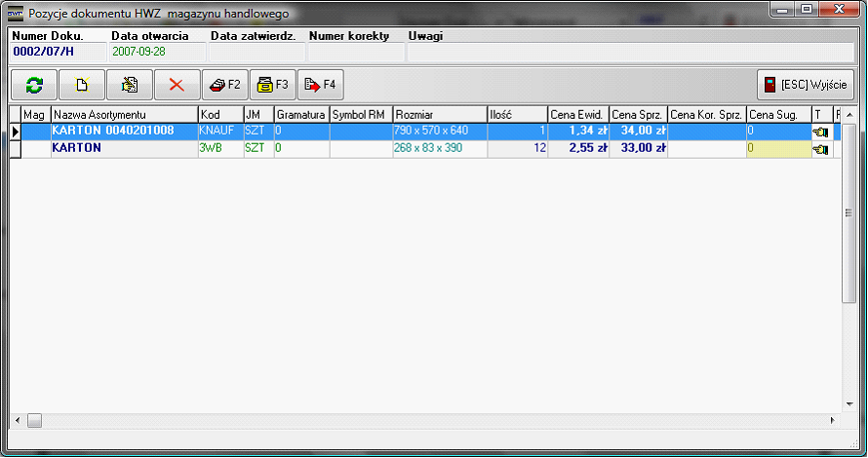
Task: Click the Nazwa Asortymentu column header
Action: point(123,115)
